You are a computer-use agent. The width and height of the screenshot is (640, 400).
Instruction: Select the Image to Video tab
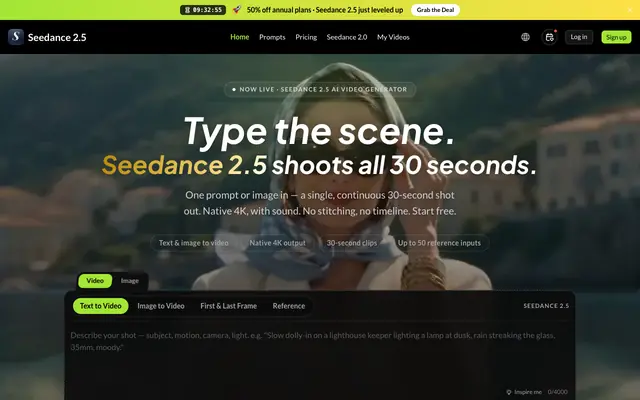pyautogui.click(x=161, y=306)
